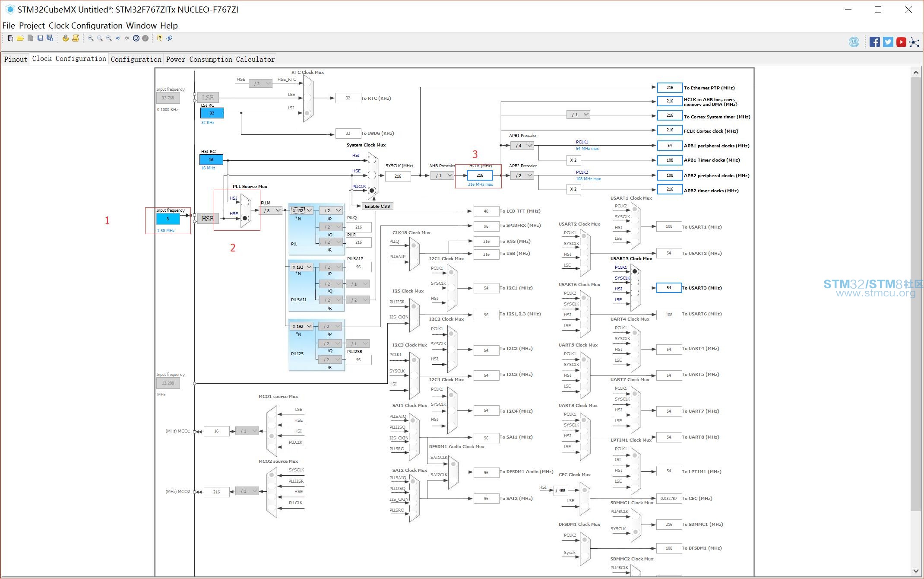924x579 pixels.
Task: Open the Help menu
Action: [x=169, y=25]
